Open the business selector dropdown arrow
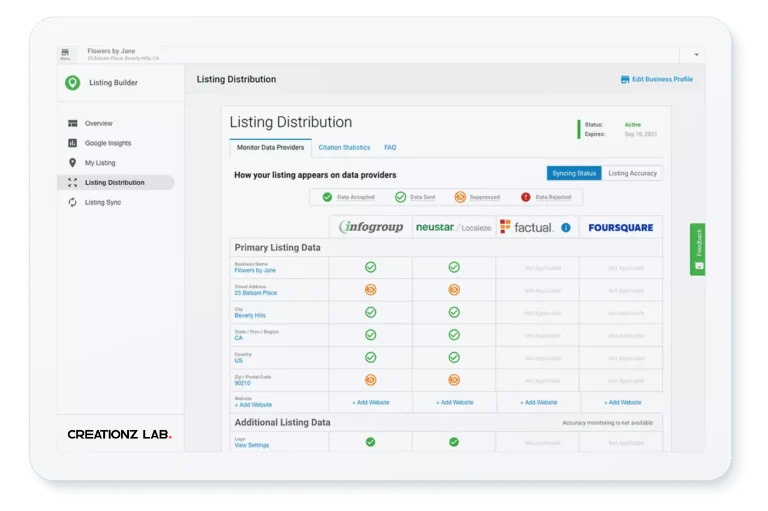Image resolution: width=768 pixels, height=511 pixels. point(695,54)
